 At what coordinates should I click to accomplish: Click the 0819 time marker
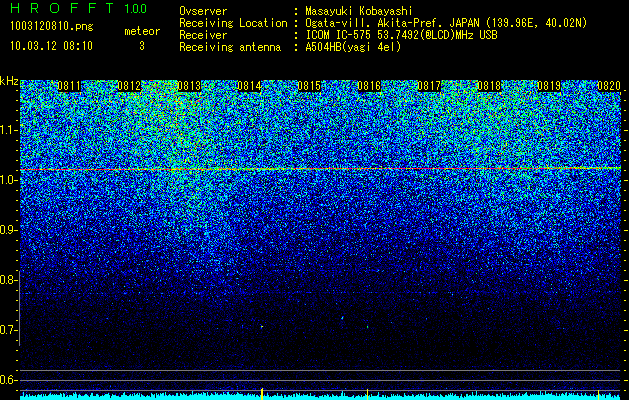(549, 86)
